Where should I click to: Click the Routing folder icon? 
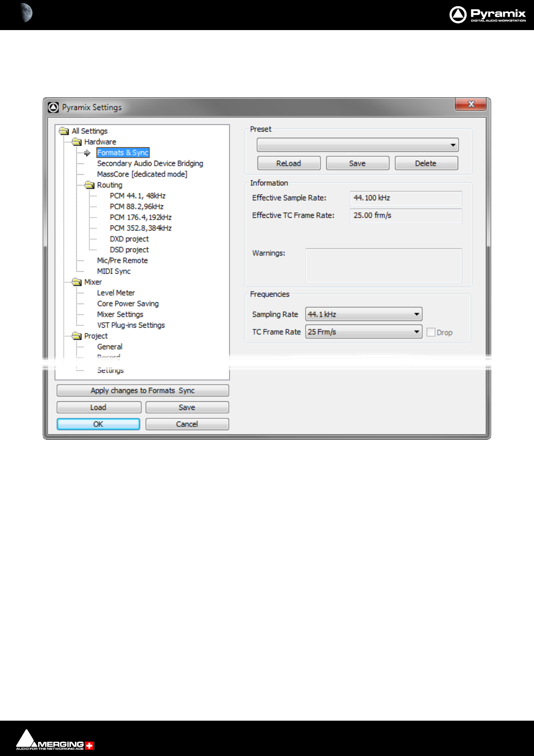point(89,185)
